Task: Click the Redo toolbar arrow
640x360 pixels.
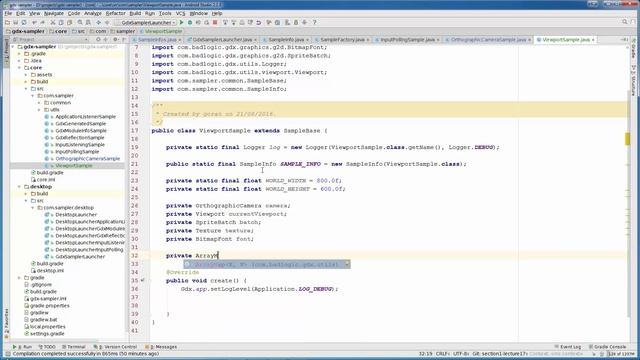Action: [x=42, y=22]
